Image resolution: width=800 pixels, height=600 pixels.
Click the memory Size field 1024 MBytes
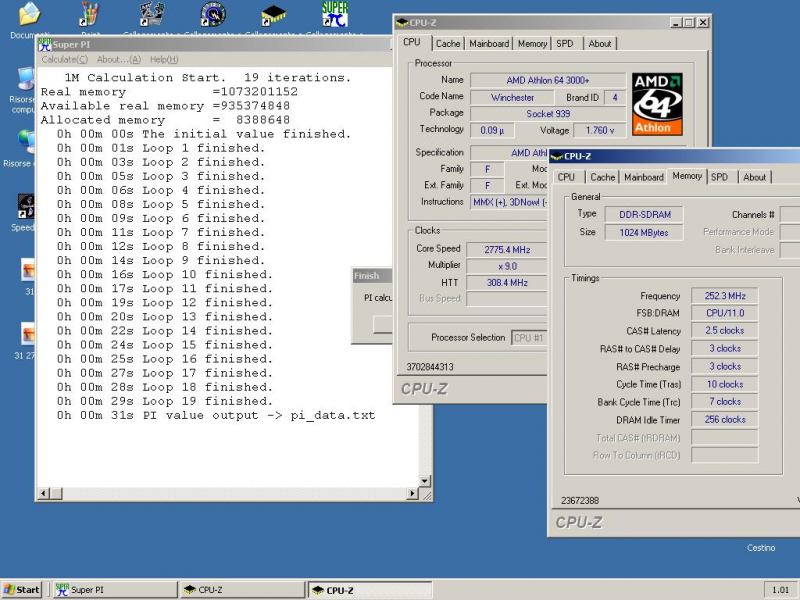point(644,233)
